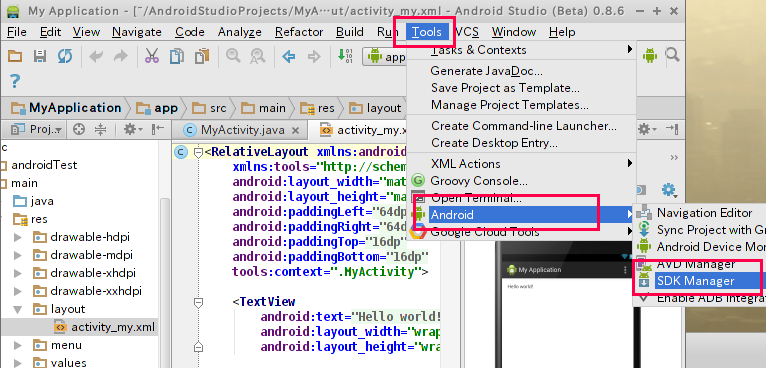Click the collapse all icon in Project panel
The height and width of the screenshot is (368, 766).
click(x=100, y=130)
